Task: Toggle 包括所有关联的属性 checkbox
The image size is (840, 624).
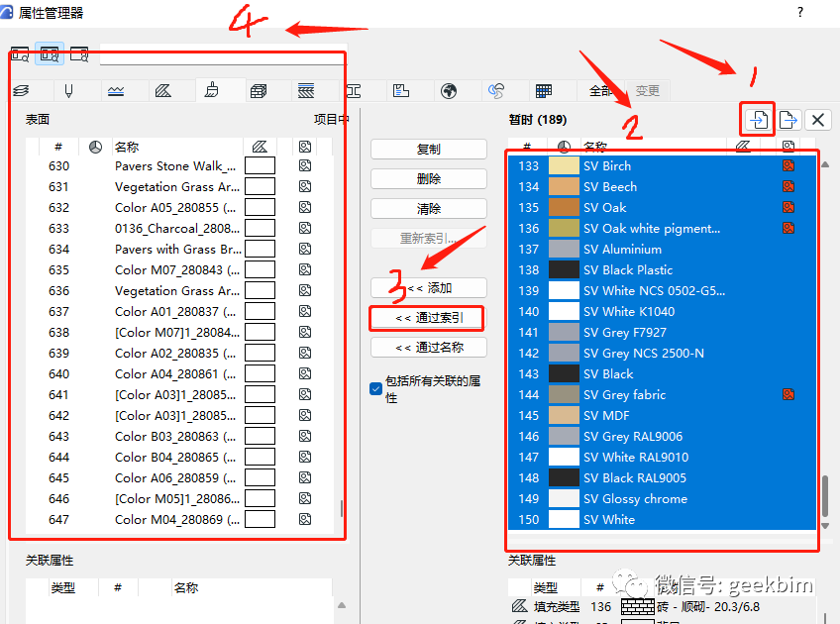Action: pyautogui.click(x=376, y=388)
